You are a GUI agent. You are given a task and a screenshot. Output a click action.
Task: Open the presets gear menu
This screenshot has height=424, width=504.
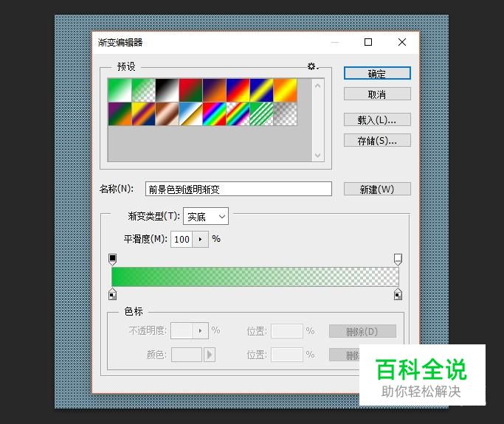click(312, 66)
